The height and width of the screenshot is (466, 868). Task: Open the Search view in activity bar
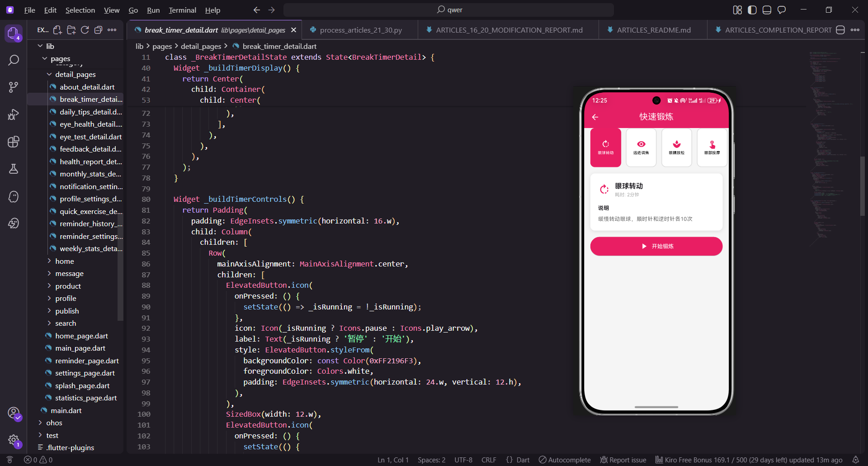[x=14, y=60]
